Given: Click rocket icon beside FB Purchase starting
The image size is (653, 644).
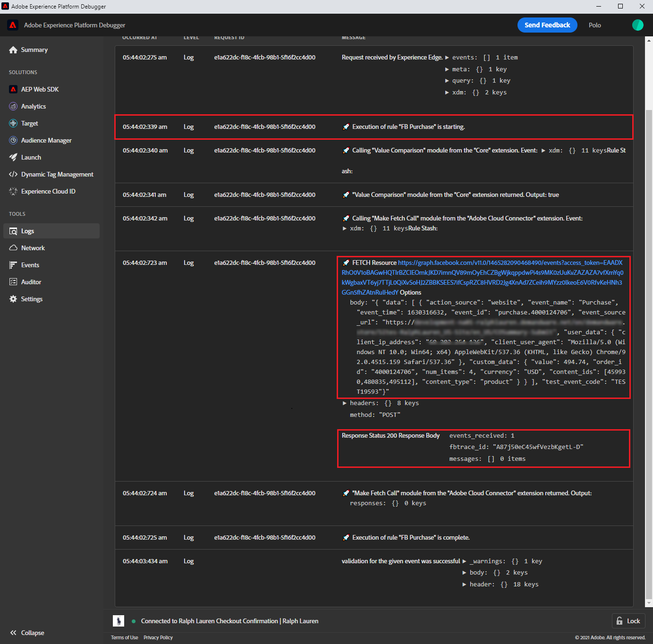Looking at the screenshot, I should coord(346,127).
